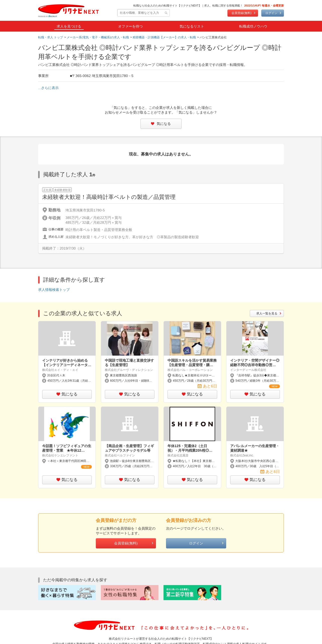Open the 転職成功ノウハウ tab
Viewport: 322px width, 644px height.
253,26
